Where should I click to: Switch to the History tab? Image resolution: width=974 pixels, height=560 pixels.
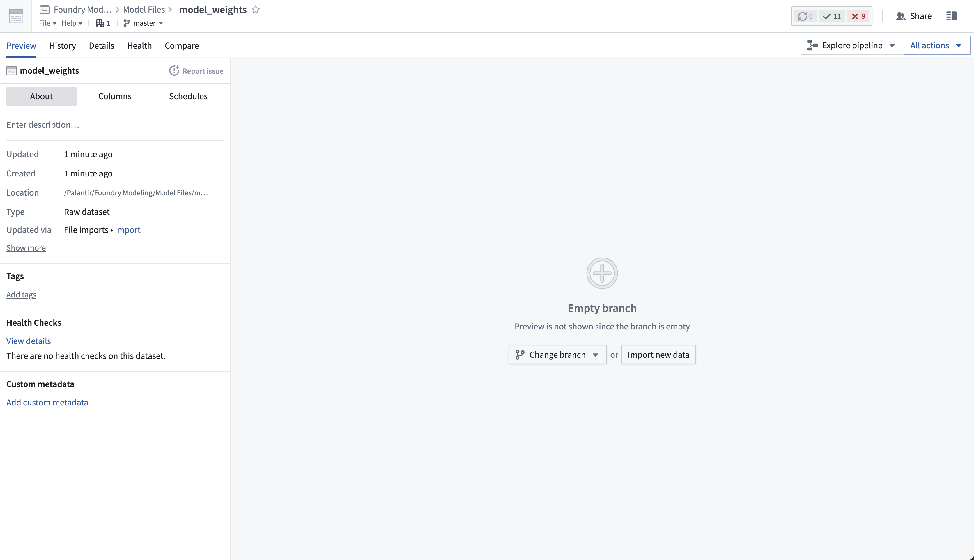click(x=62, y=45)
